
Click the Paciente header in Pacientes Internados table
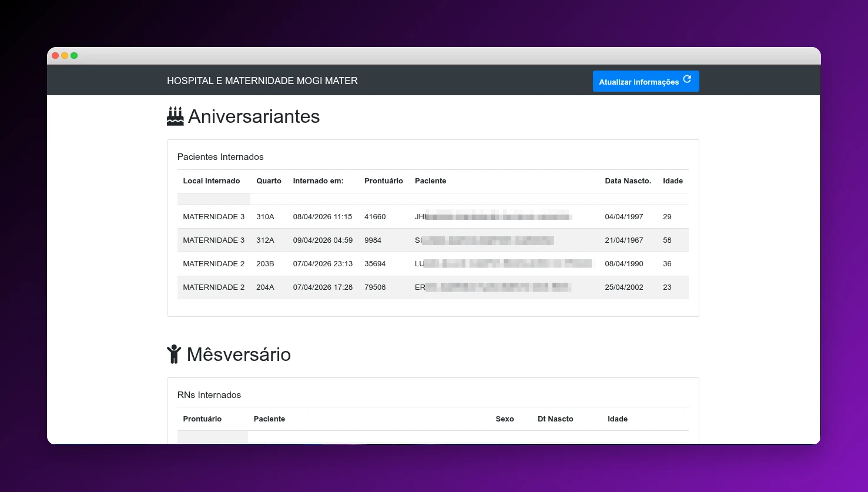click(x=430, y=181)
